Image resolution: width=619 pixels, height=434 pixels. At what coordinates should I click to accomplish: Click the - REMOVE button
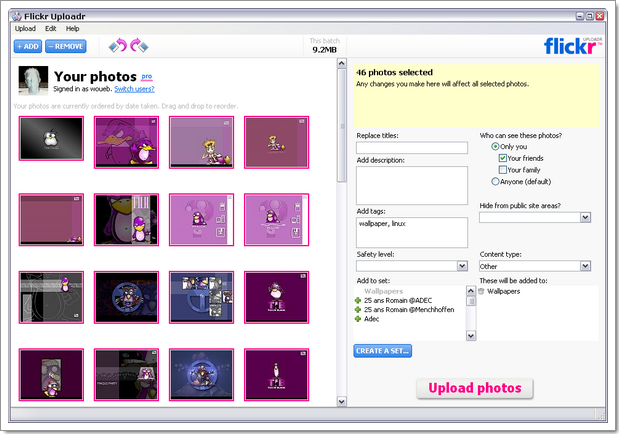click(x=66, y=46)
